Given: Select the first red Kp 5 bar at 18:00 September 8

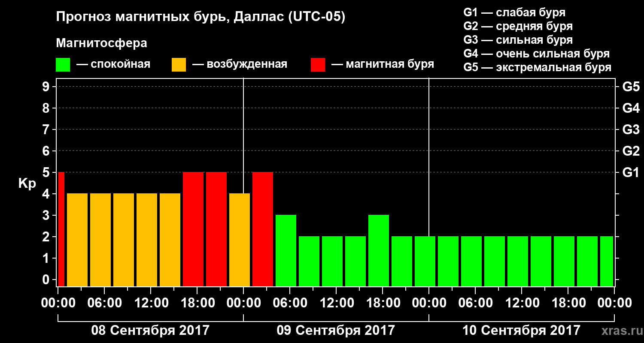Looking at the screenshot, I should tap(193, 229).
